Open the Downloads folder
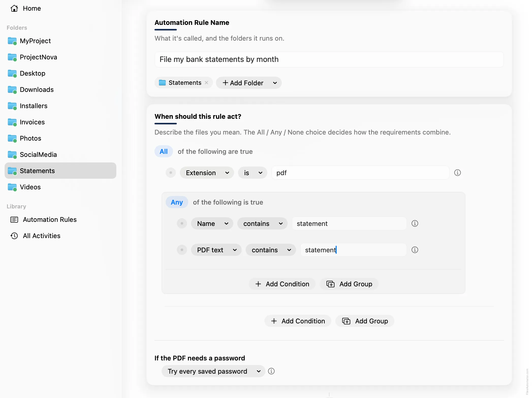532x398 pixels. [60, 90]
